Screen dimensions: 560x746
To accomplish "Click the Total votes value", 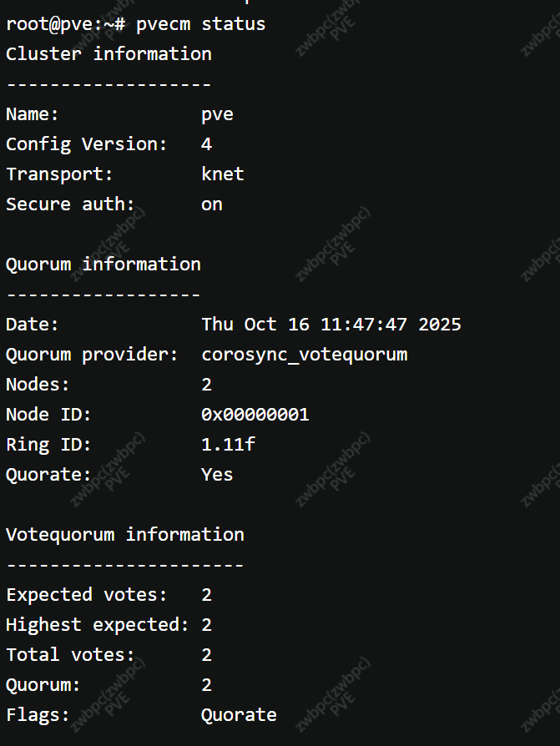I will pos(206,654).
